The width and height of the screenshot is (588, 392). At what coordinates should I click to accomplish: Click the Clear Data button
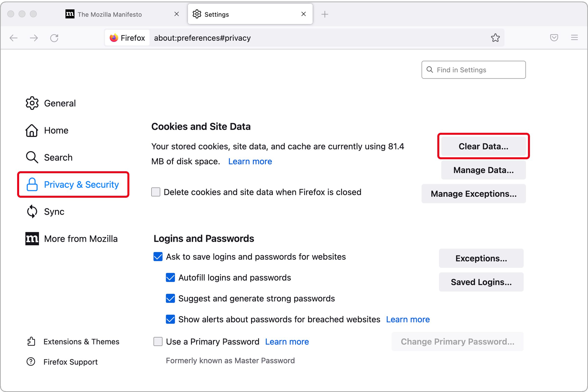[483, 146]
